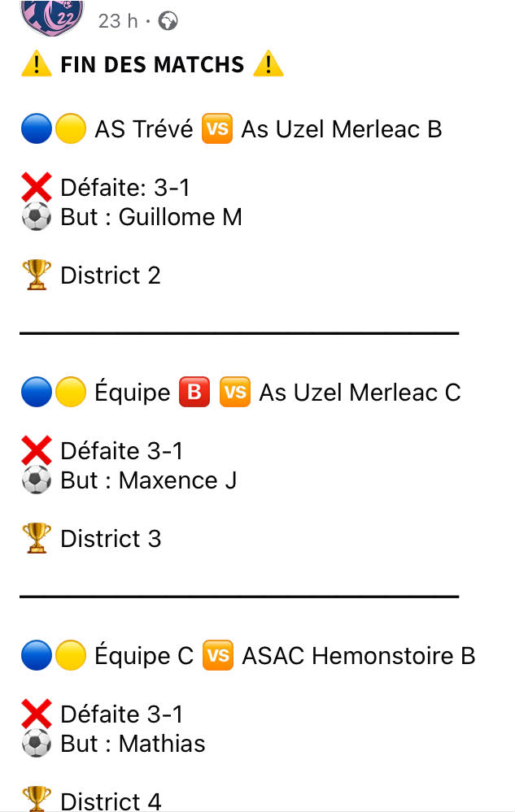Click the trophy next to "District 3"
Viewport: 515px width, 812px height.
click(x=37, y=539)
